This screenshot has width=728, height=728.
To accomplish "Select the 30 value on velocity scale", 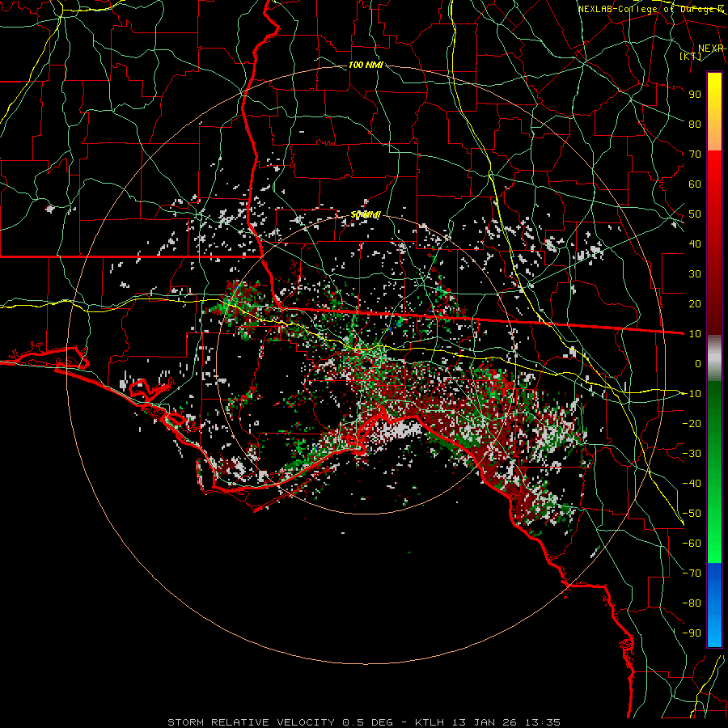I will coord(695,274).
